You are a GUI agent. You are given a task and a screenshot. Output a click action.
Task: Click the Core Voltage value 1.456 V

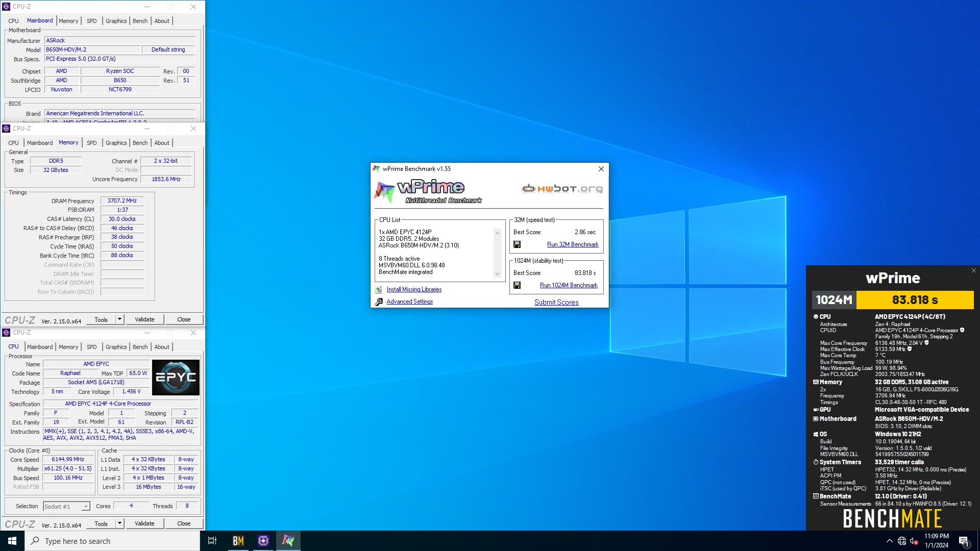(x=131, y=391)
